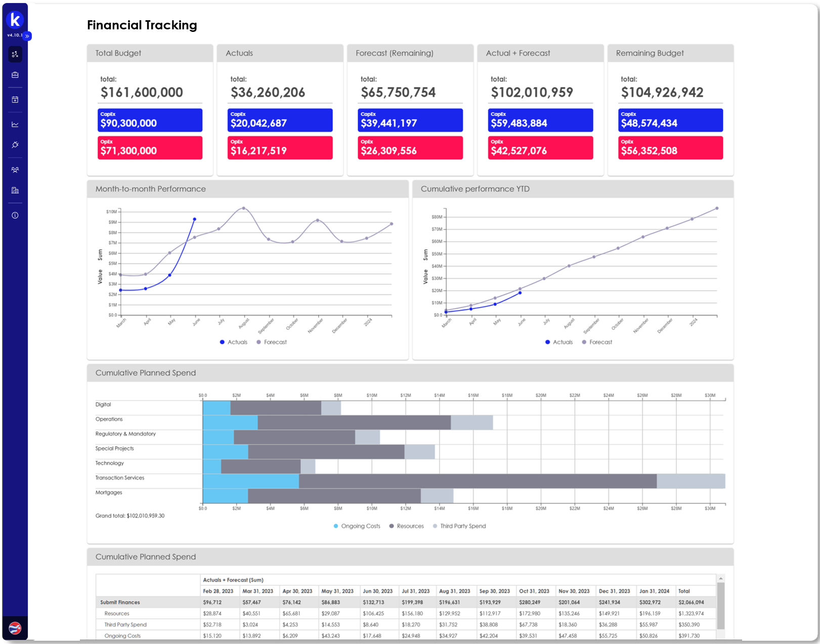Screen dimensions: 820x644
Task: Toggle Ongoing Costs in bar chart legend
Action: (357, 526)
